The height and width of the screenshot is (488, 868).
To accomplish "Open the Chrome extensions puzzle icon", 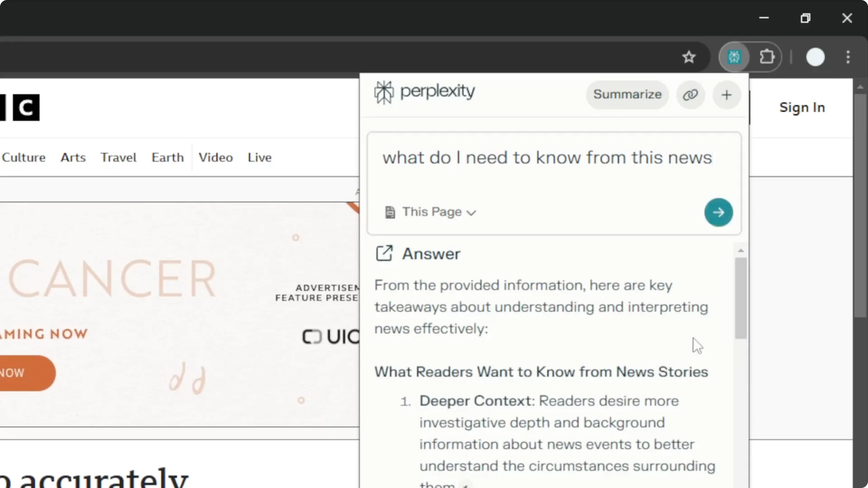I will click(x=767, y=57).
